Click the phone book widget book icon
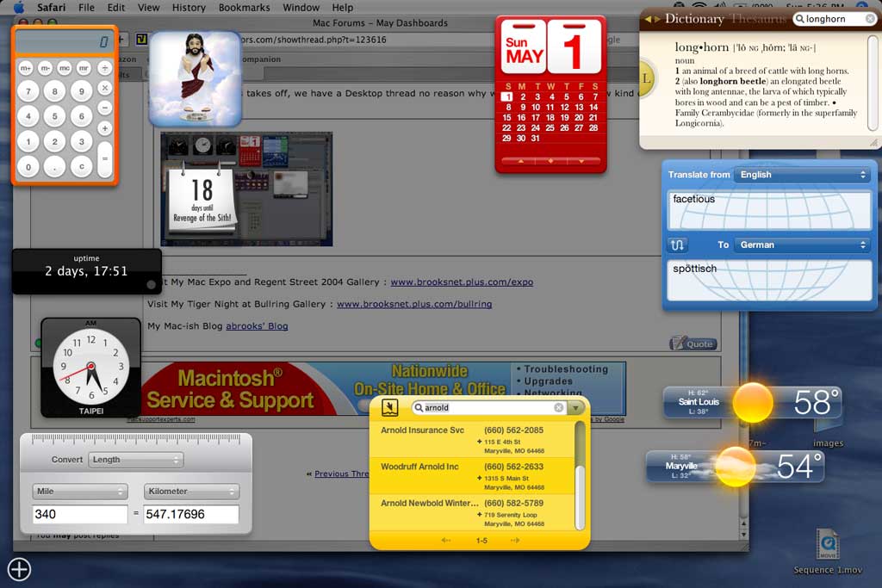The image size is (882, 588). (389, 407)
